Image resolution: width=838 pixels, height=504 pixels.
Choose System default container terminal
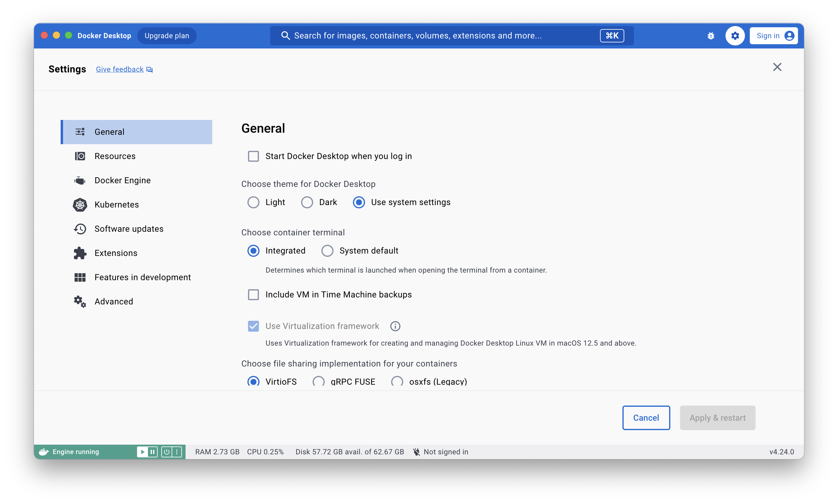(327, 251)
